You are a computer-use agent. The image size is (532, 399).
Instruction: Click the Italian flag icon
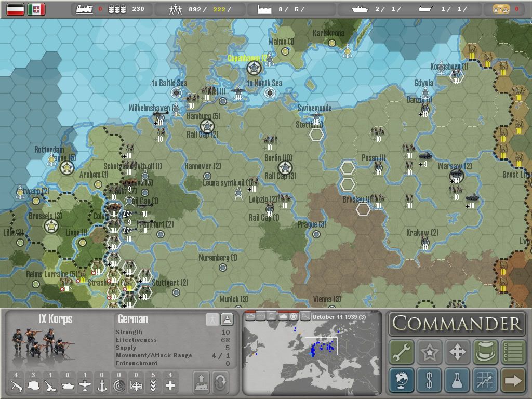(36, 9)
